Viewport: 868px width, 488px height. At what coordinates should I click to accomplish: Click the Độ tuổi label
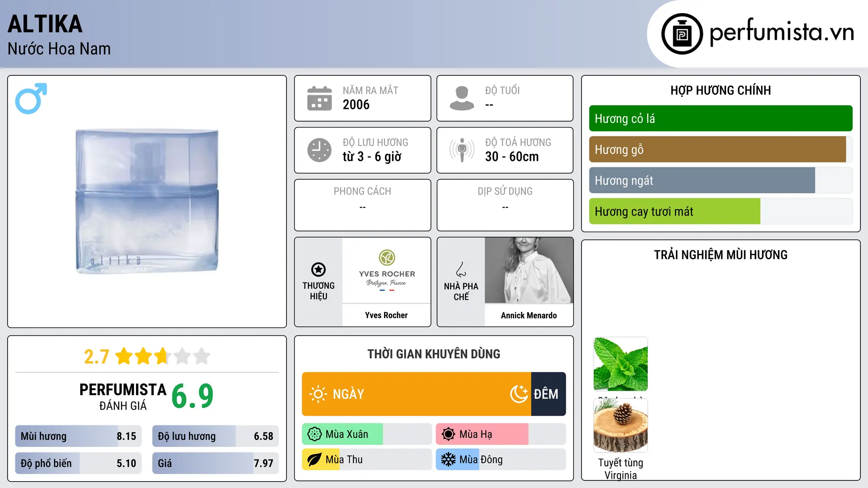[502, 90]
